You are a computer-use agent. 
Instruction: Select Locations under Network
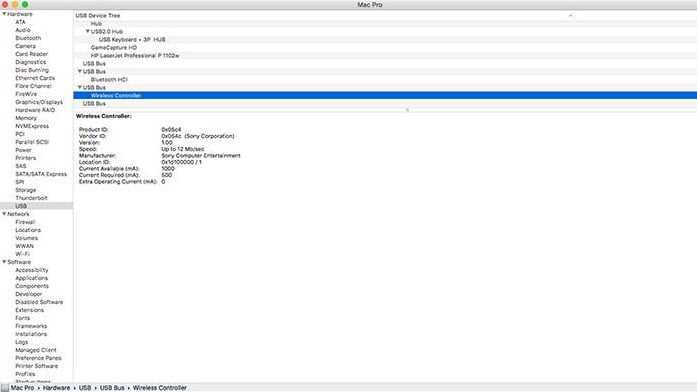[x=28, y=230]
